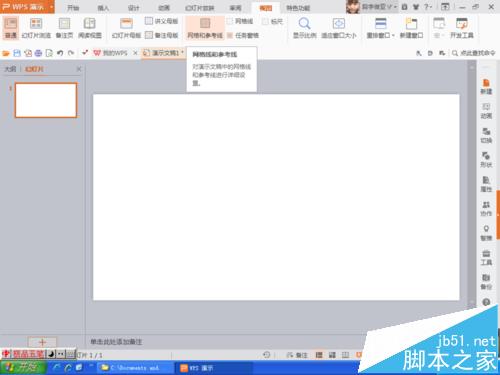Click the user avatar picture in title bar
Viewport: 500px width, 375px height.
coord(353,7)
